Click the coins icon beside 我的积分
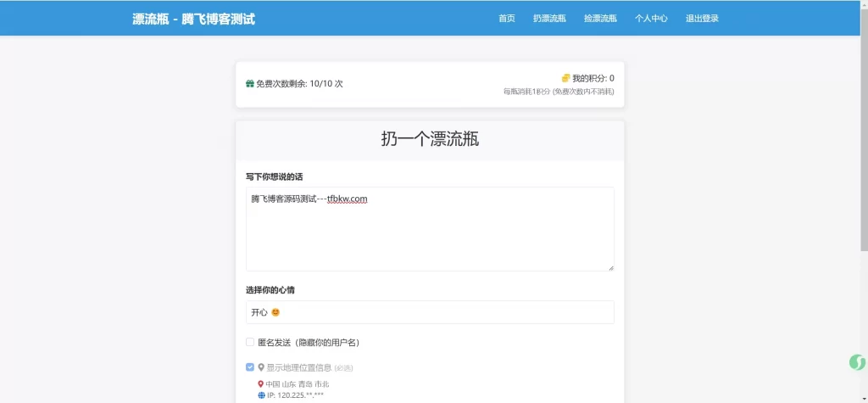This screenshot has width=868, height=403. (x=565, y=78)
